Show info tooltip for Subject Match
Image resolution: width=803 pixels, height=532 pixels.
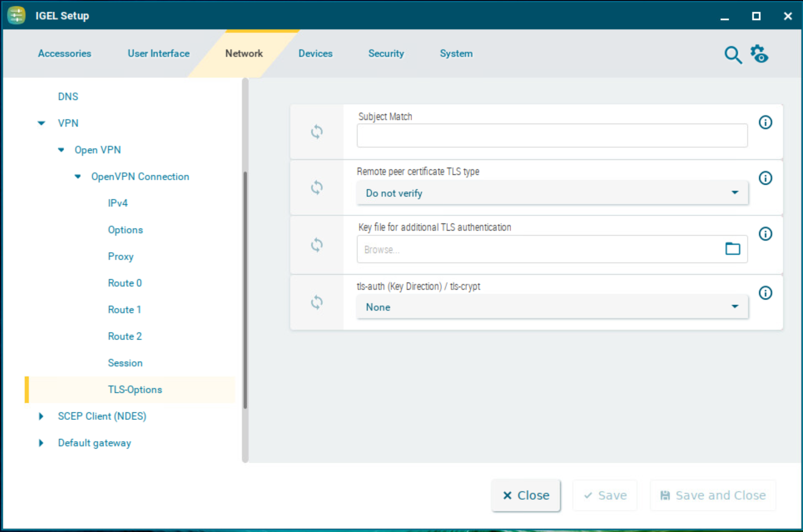click(x=765, y=123)
